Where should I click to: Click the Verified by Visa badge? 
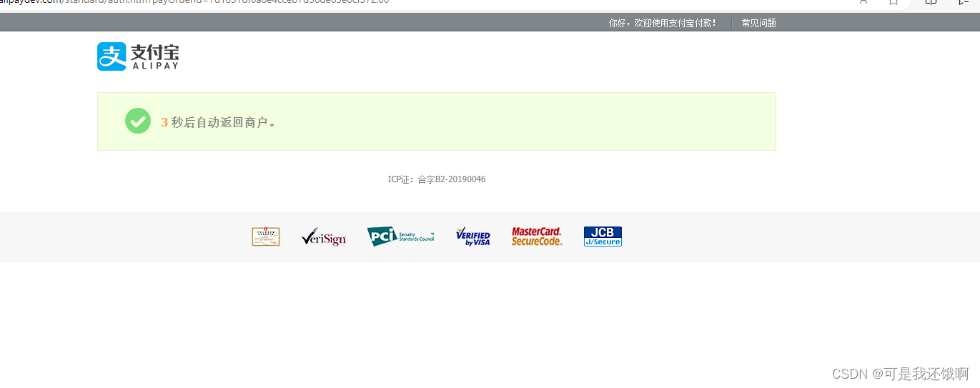473,237
